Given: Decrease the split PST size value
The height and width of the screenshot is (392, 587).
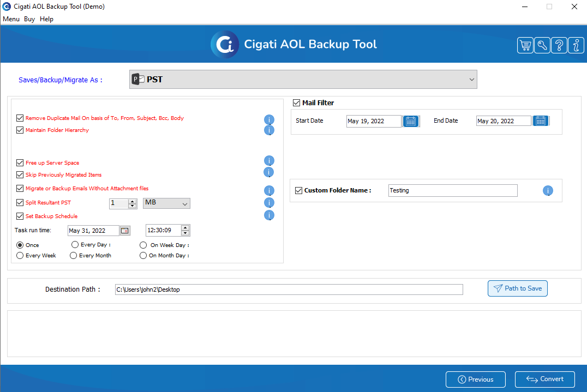Looking at the screenshot, I should [132, 206].
